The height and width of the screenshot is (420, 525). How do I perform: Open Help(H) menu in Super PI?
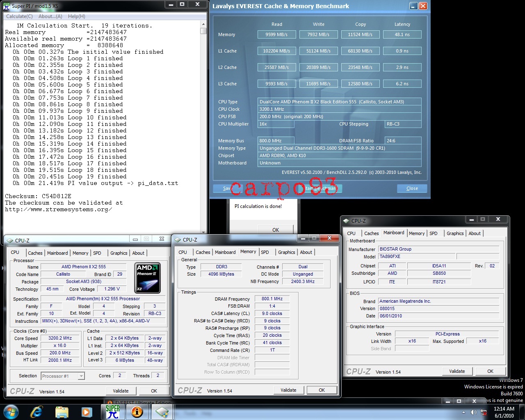(77, 16)
